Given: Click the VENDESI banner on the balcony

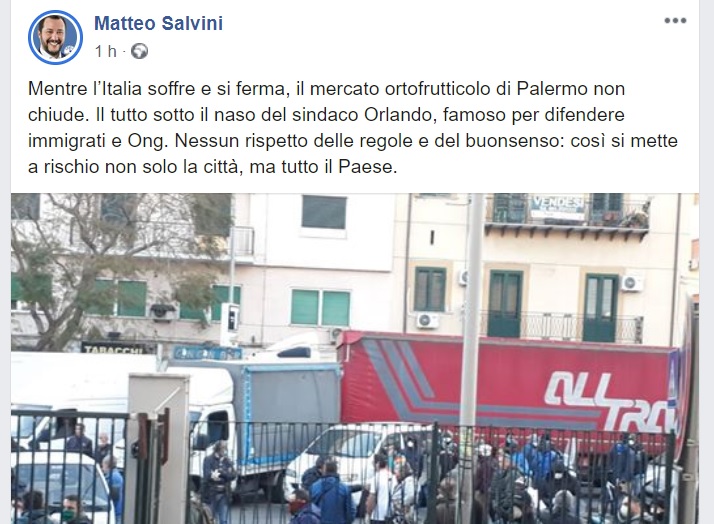Looking at the screenshot, I should coord(557,208).
